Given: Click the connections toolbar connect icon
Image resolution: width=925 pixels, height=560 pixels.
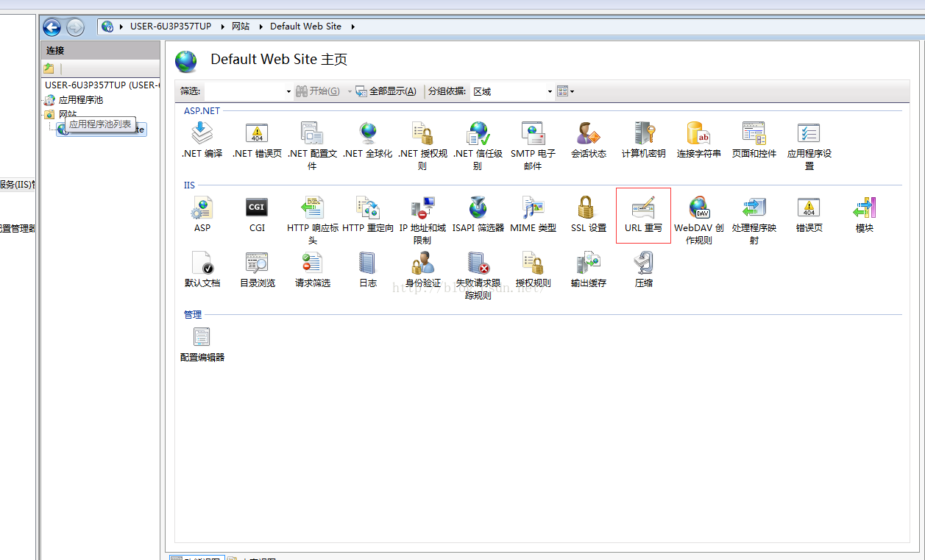Looking at the screenshot, I should (49, 68).
